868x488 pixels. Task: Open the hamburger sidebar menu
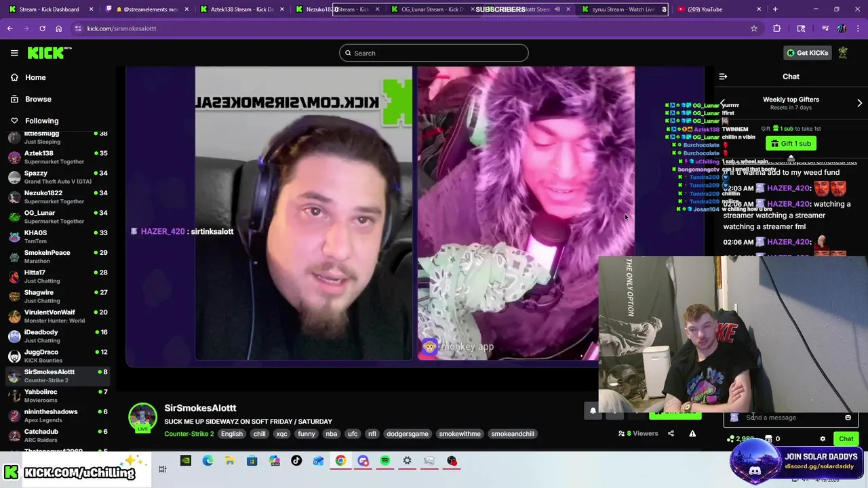(14, 53)
